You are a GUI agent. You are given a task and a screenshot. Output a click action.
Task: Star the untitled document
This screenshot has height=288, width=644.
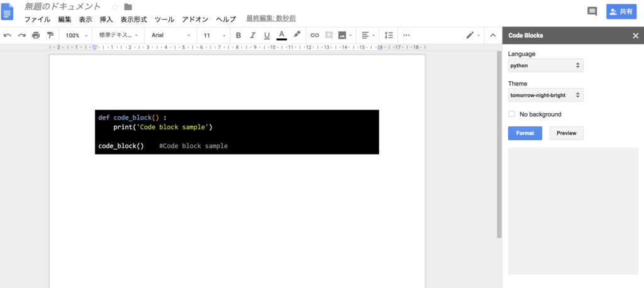[115, 6]
